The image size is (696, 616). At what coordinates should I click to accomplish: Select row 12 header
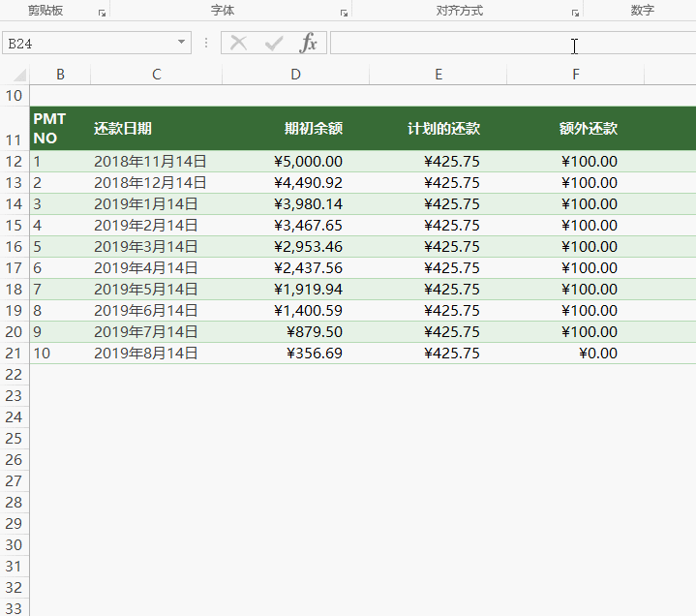coord(15,161)
